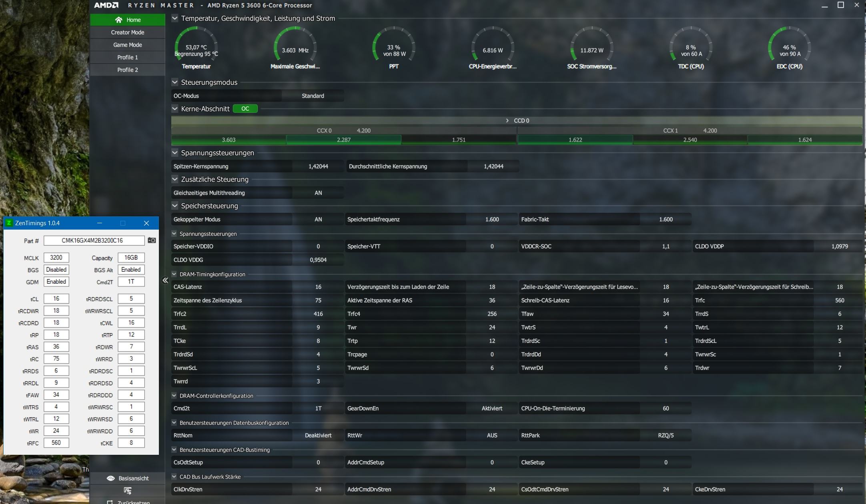This screenshot has width=866, height=504.
Task: Click the import/export profile icon in sidebar
Action: (x=128, y=490)
